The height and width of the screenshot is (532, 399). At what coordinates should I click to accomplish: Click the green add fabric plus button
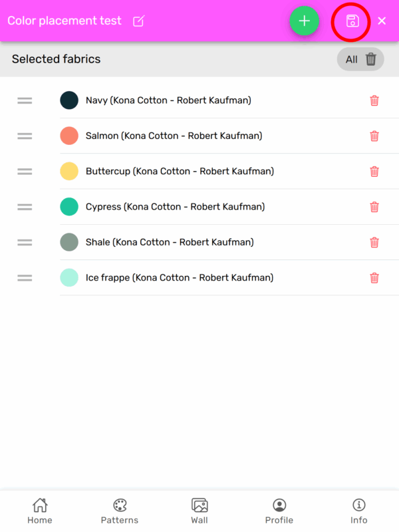[305, 21]
